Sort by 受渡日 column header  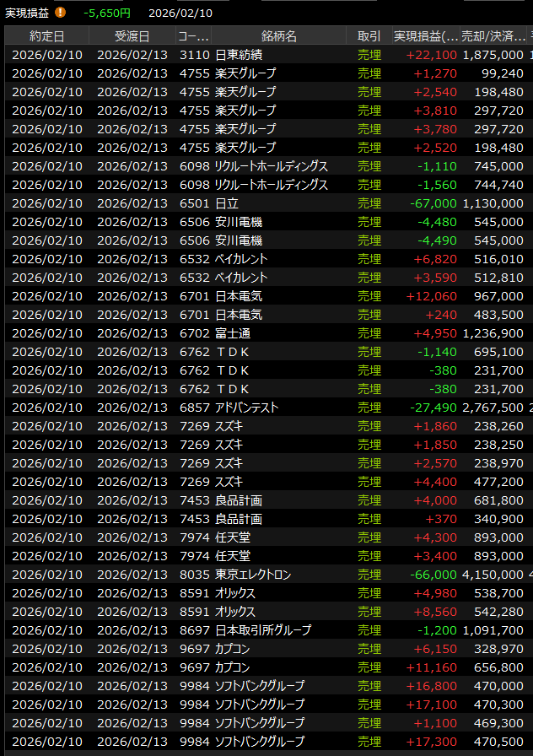tap(132, 36)
